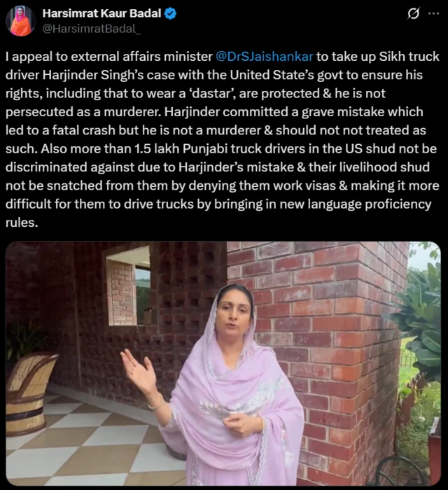Image resolution: width=448 pixels, height=490 pixels.
Task: Click the raised hand in the video
Action: pyautogui.click(x=139, y=372)
